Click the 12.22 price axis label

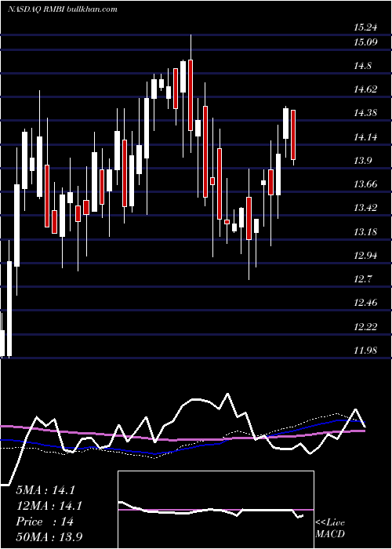(365, 327)
